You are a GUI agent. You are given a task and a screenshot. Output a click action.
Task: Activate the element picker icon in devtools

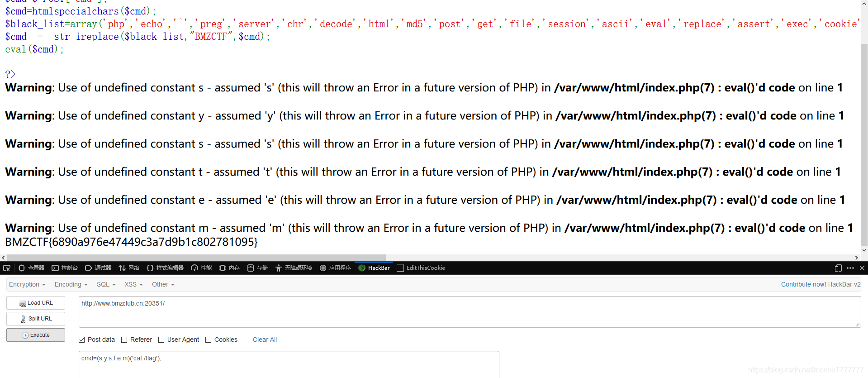[x=7, y=268]
